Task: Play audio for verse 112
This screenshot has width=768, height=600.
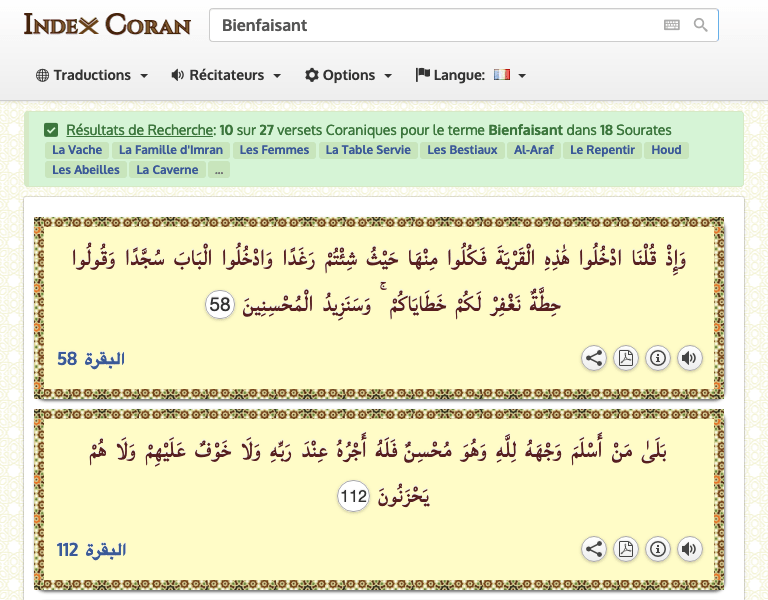Action: 689,548
